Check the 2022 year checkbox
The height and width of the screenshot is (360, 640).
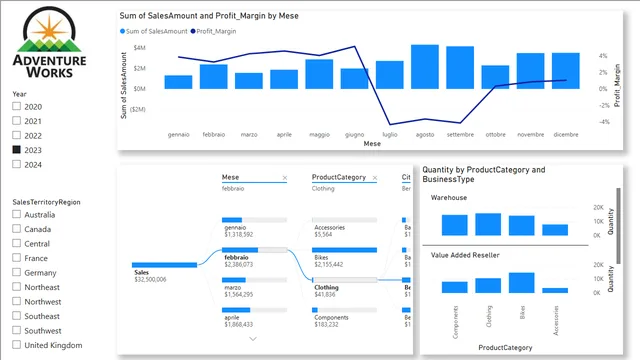tap(16, 135)
